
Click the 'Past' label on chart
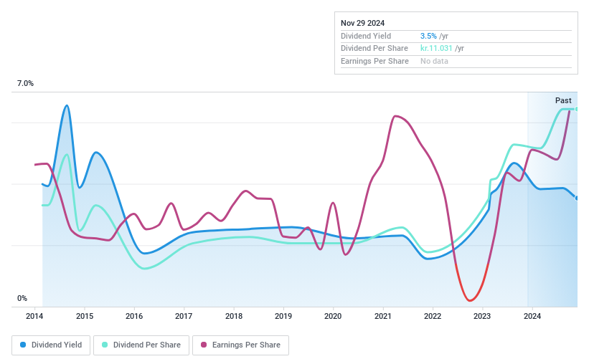point(563,100)
